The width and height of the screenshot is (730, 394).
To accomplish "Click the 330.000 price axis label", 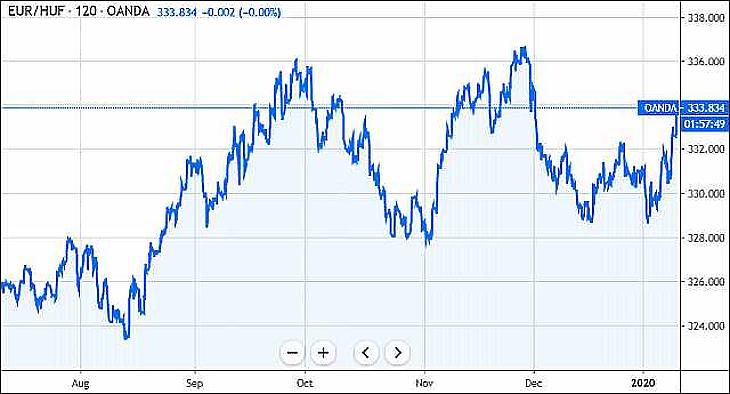I will pos(706,193).
